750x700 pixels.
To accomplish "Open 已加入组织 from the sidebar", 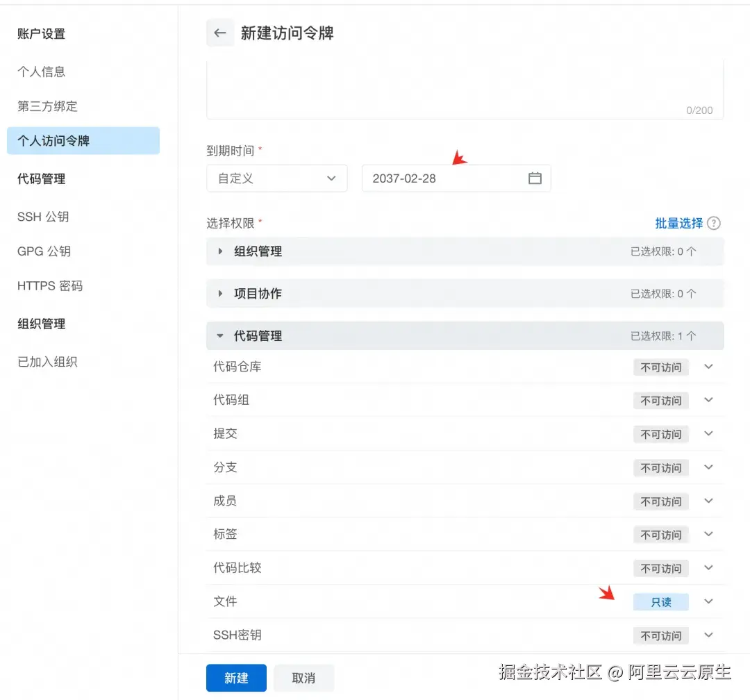I will 47,361.
